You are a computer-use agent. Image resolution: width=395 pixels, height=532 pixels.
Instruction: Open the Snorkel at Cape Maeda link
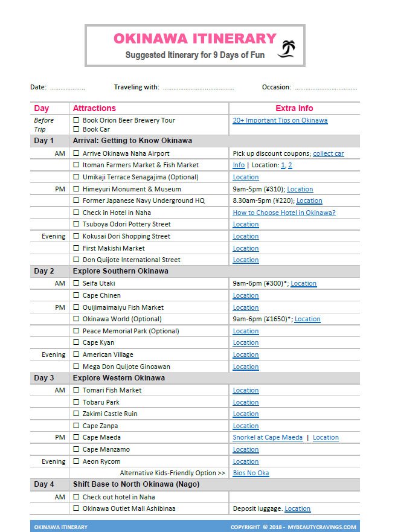(x=268, y=437)
